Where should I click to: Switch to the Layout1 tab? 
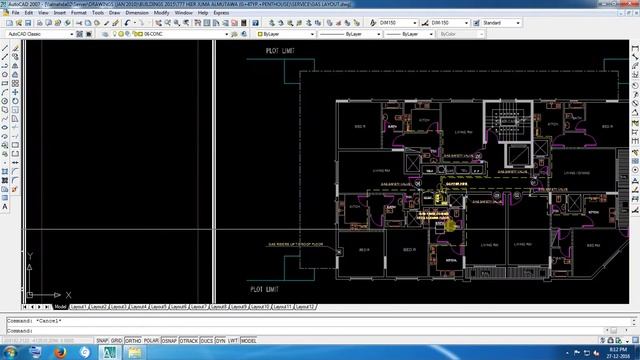click(79, 307)
